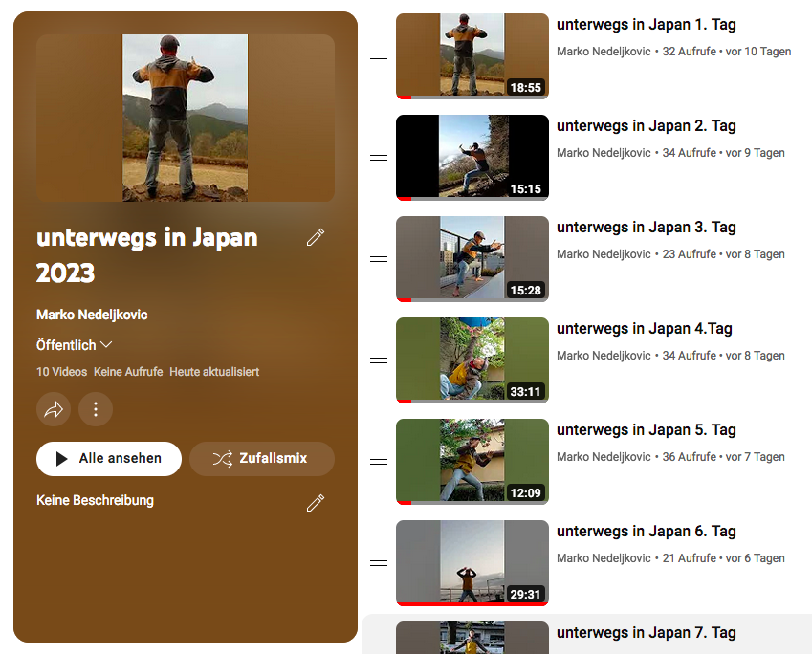
Task: Click the playlist title unterwegs in Japan 2023
Action: (147, 255)
